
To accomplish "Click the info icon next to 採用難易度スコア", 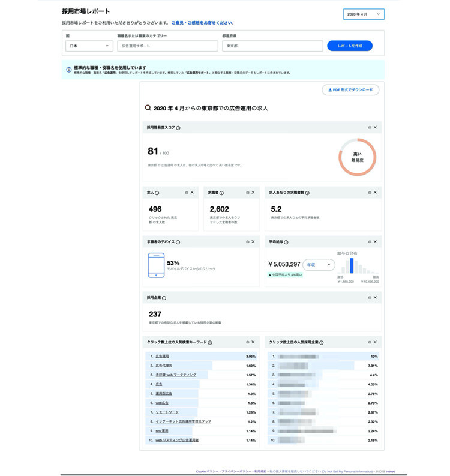I will click(x=178, y=128).
